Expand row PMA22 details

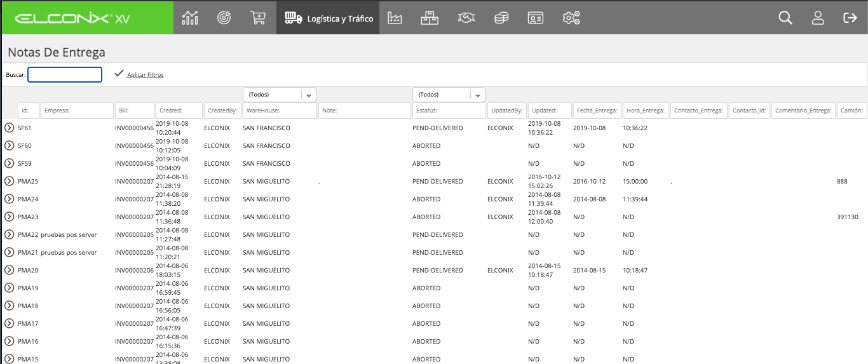pos(10,234)
